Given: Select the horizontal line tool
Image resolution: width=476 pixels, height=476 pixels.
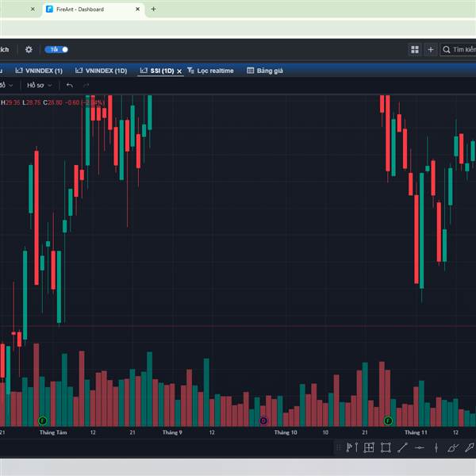Looking at the screenshot, I should [419, 447].
